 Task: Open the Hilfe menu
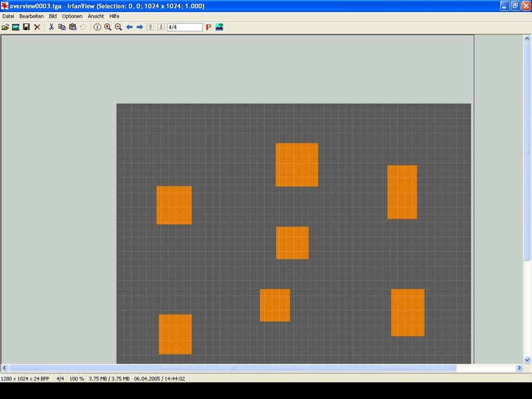pos(114,16)
